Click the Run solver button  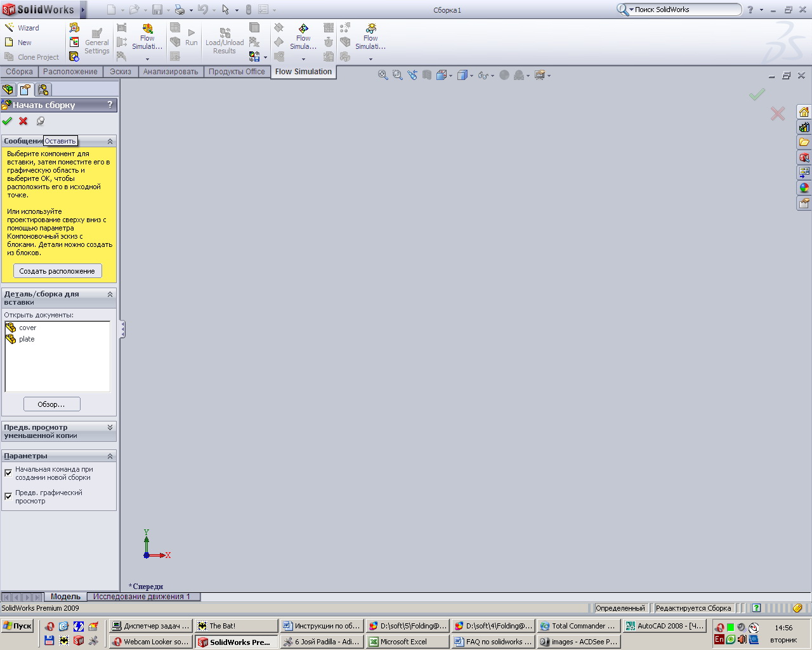pos(192,37)
